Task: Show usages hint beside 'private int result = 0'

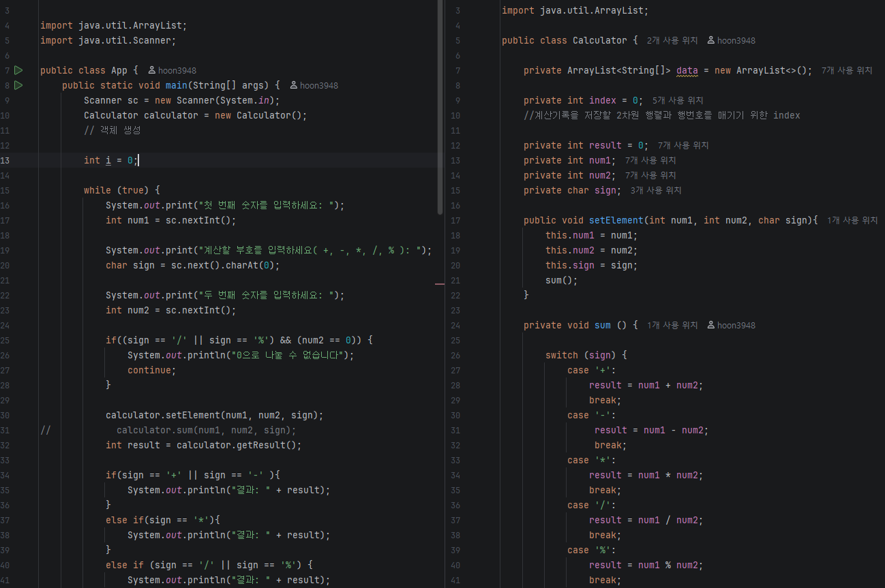Action: [x=683, y=145]
